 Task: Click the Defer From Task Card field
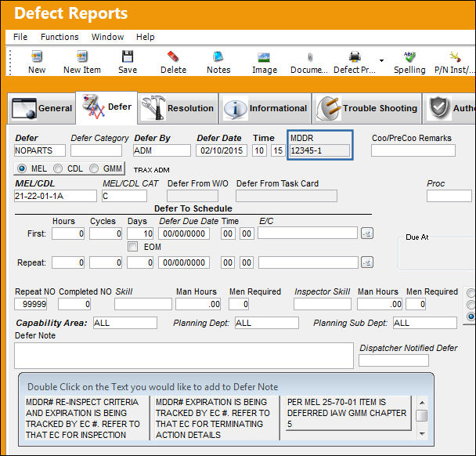pyautogui.click(x=287, y=196)
